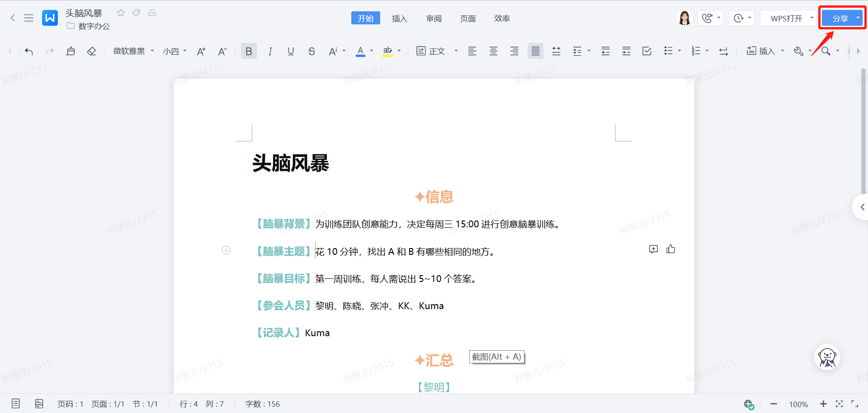Click the user avatar
This screenshot has width=868, height=413.
(684, 18)
